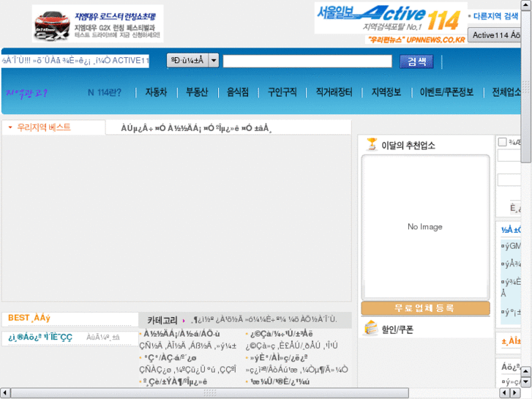The height and width of the screenshot is (399, 532).
Task: Select the 음식점 menu item
Action: point(238,92)
